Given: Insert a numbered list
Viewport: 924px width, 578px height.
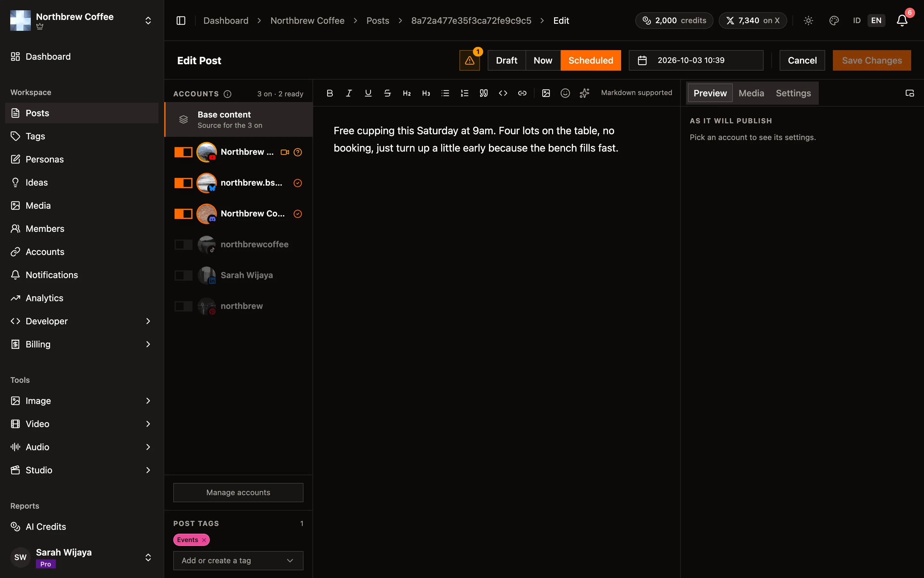Looking at the screenshot, I should (x=464, y=93).
